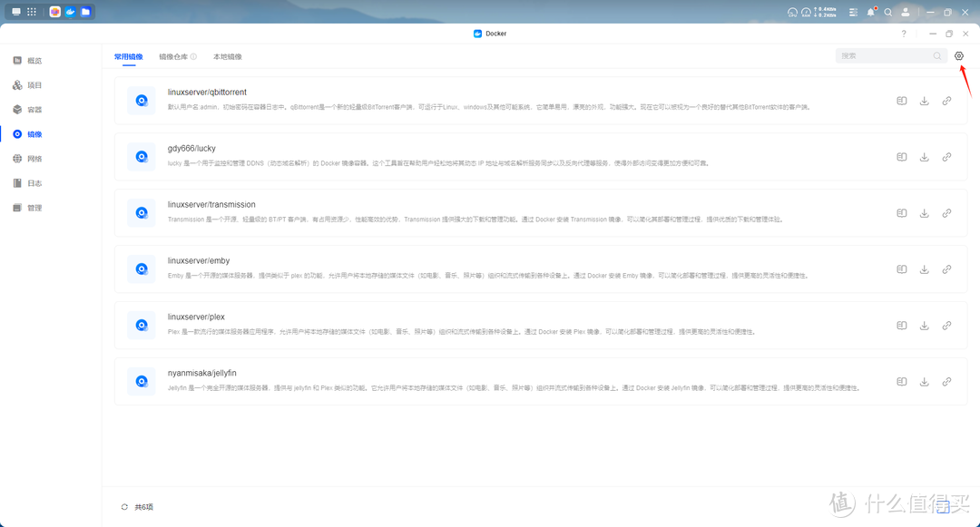The height and width of the screenshot is (527, 980).
Task: Open the file manager folder icon in dock
Action: (x=85, y=12)
